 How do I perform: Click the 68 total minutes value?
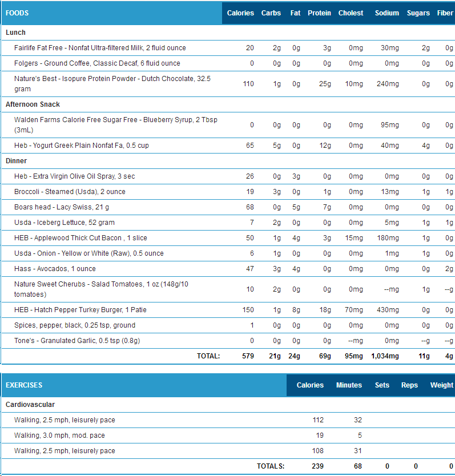pos(358,466)
